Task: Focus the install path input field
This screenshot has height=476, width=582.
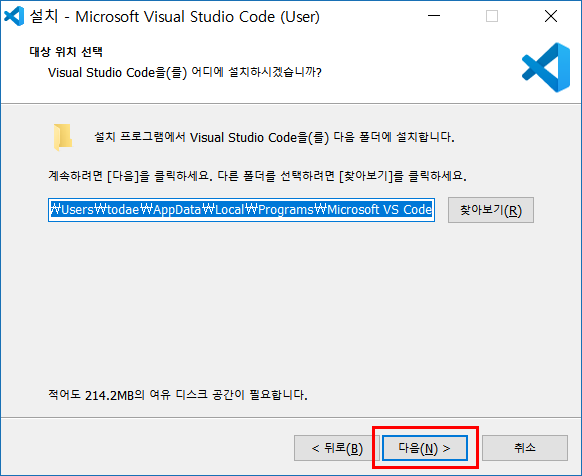Action: 241,210
